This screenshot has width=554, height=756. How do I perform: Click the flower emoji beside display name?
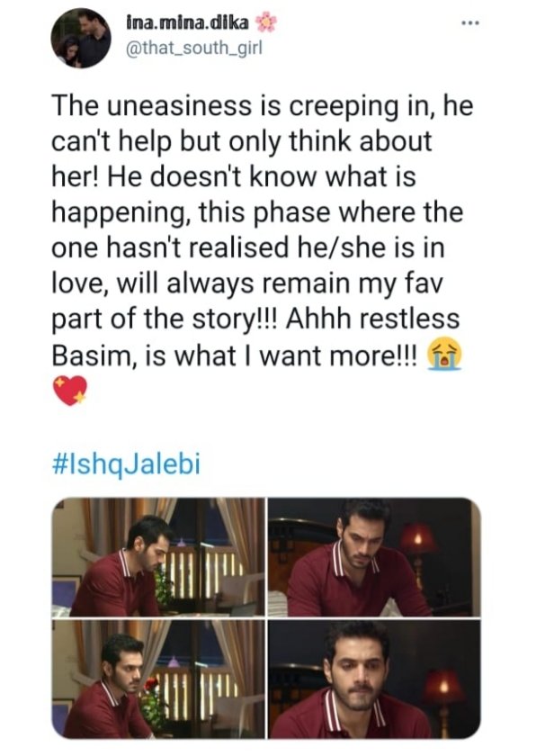tap(265, 22)
